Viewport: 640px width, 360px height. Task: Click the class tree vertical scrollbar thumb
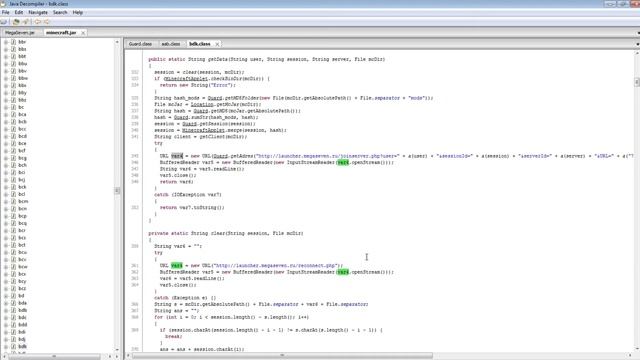[x=117, y=191]
